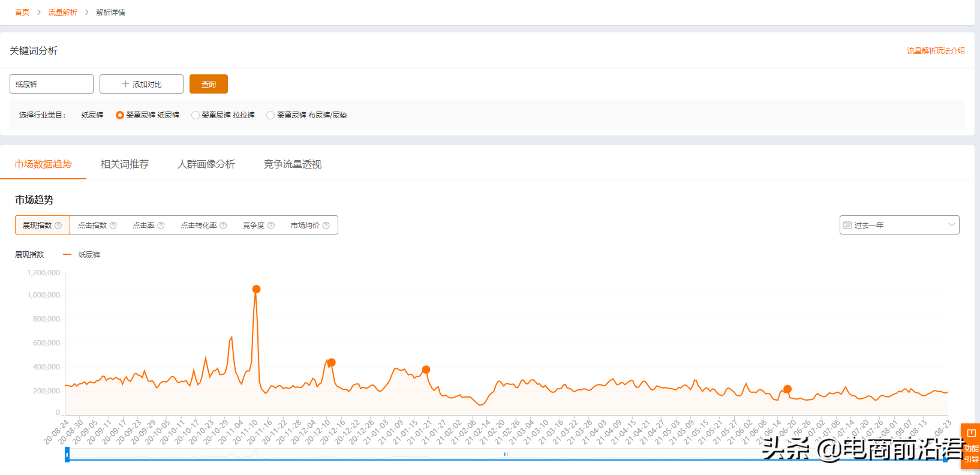Open the 过去一年 time range dropdown
The image size is (980, 475).
point(898,225)
